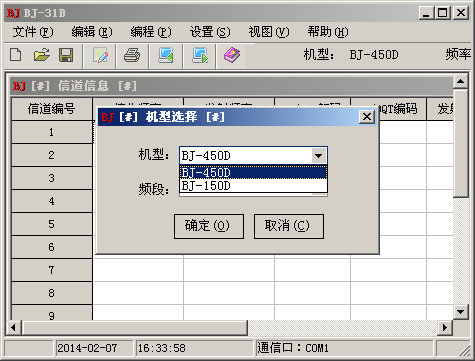Select channel row header 7
This screenshot has height=361, width=475.
[52, 270]
